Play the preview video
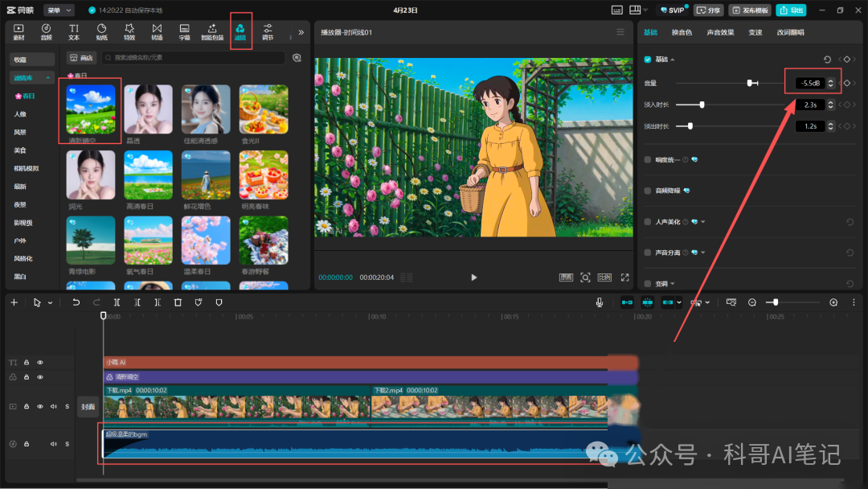Viewport: 868px width, 489px height. pos(474,277)
